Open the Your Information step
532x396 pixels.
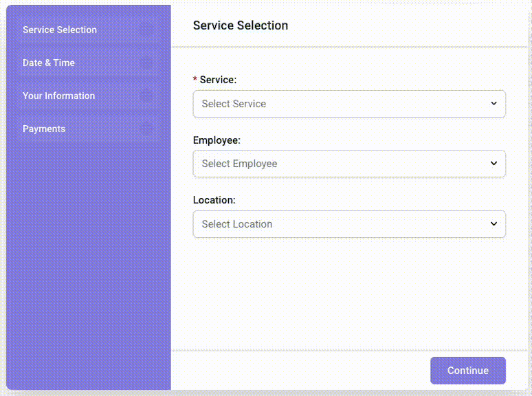(59, 96)
